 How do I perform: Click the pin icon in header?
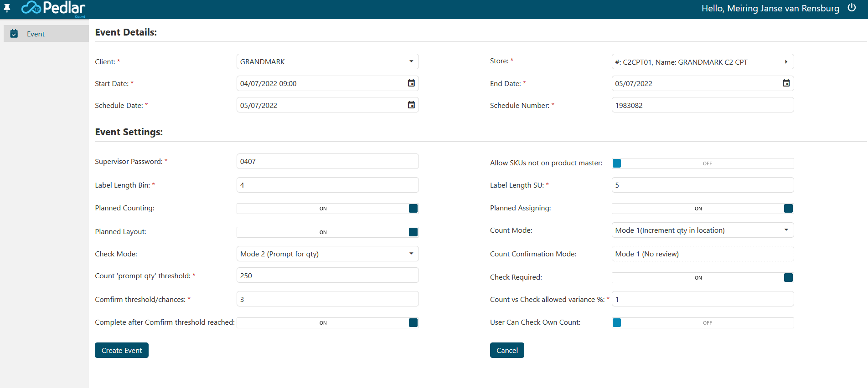click(x=7, y=8)
